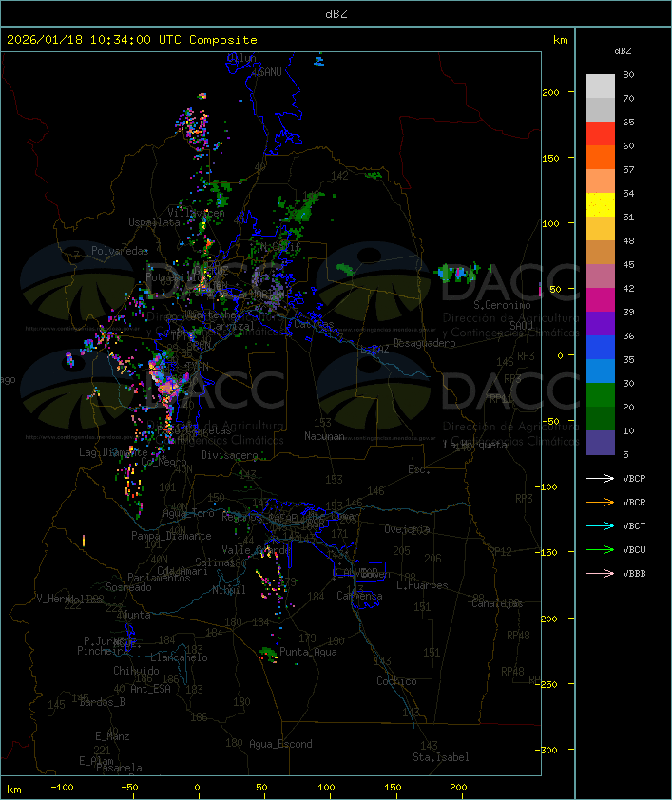Pick the magenta 39-42 dBZ legend swatch
Screen dimensions: 672x800
point(600,300)
